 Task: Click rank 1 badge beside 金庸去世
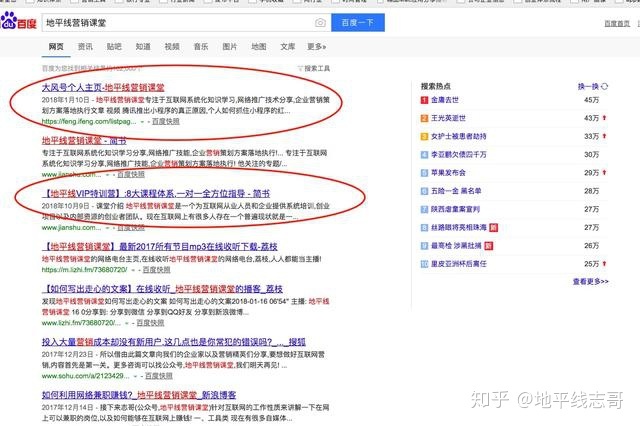(424, 100)
